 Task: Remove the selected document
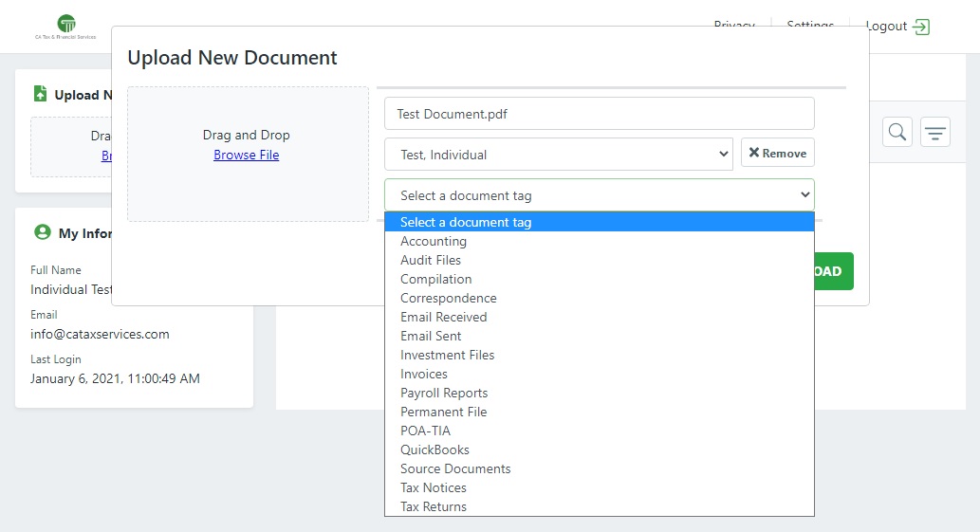pos(778,153)
